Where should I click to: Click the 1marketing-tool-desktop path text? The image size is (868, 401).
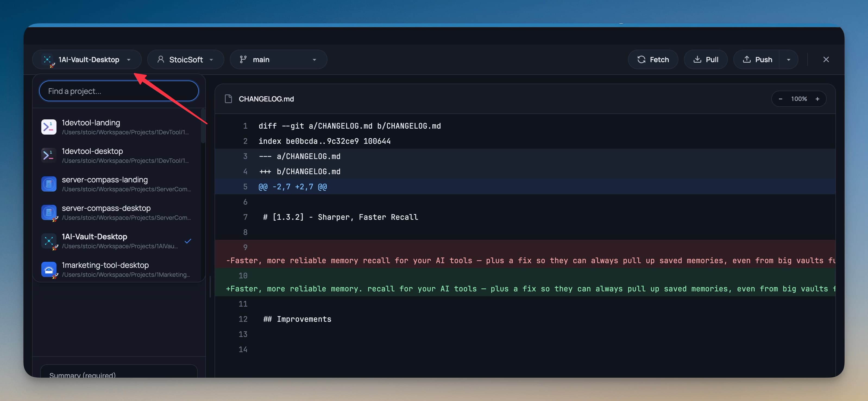click(x=126, y=275)
